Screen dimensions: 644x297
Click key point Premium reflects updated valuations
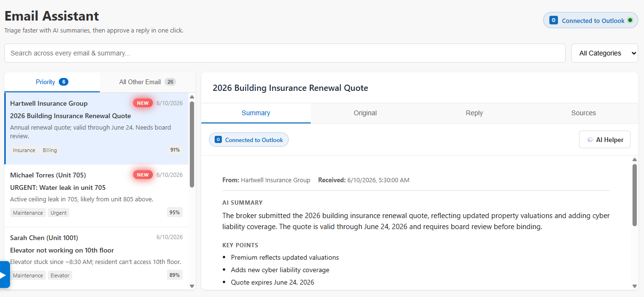285,257
